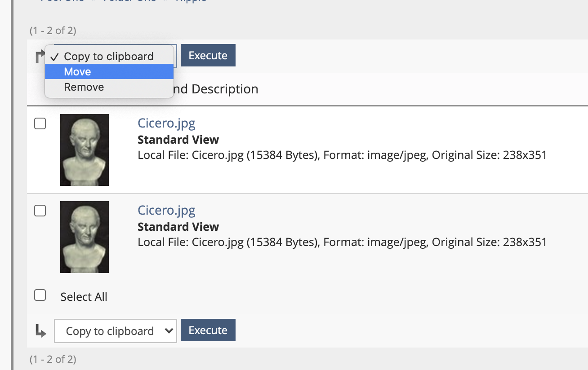Viewport: 588px width, 370px height.
Task: Click the top action arrow icon
Action: (40, 57)
